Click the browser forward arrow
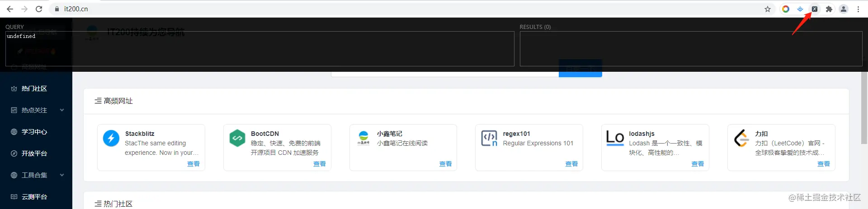The image size is (868, 209). pos(24,9)
